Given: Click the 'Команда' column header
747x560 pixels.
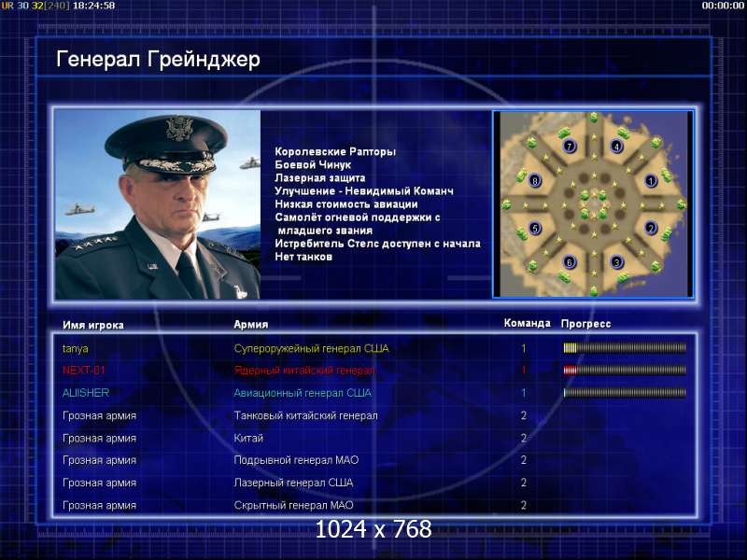Looking at the screenshot, I should pyautogui.click(x=528, y=323).
